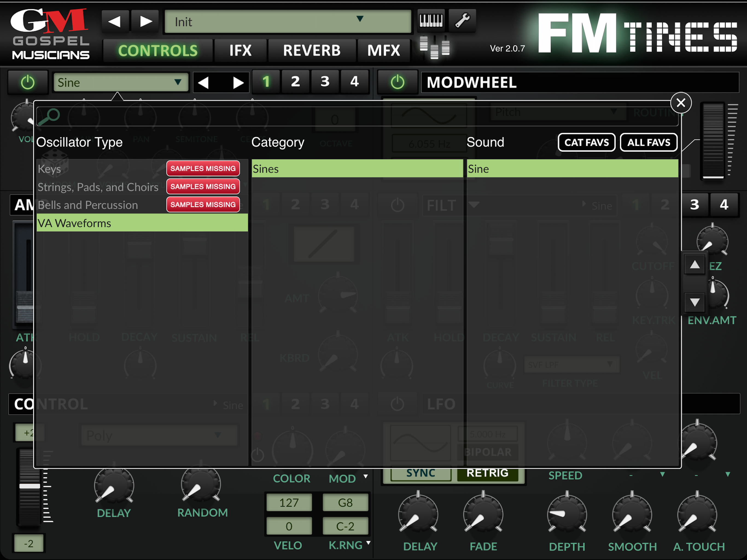
Task: Open the keyboard view icon
Action: (x=431, y=20)
